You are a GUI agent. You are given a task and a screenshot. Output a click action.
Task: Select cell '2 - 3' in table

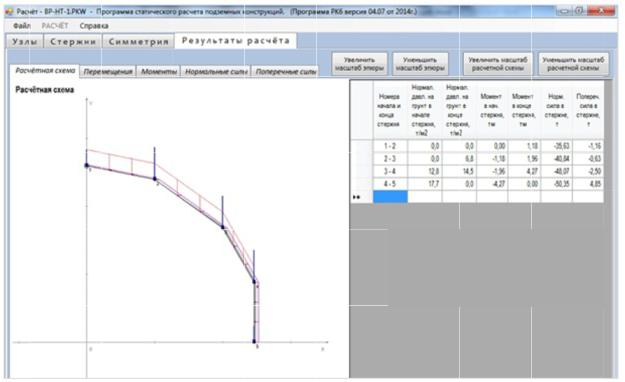[x=390, y=159]
